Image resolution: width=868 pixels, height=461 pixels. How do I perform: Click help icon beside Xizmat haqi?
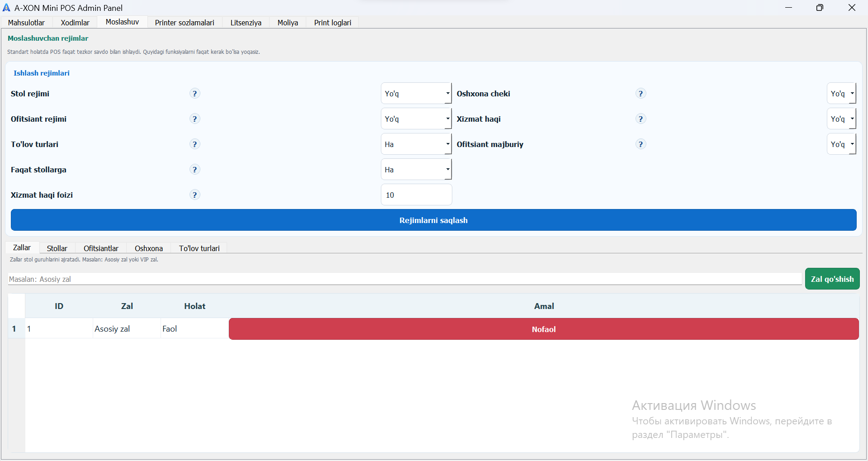(x=640, y=119)
